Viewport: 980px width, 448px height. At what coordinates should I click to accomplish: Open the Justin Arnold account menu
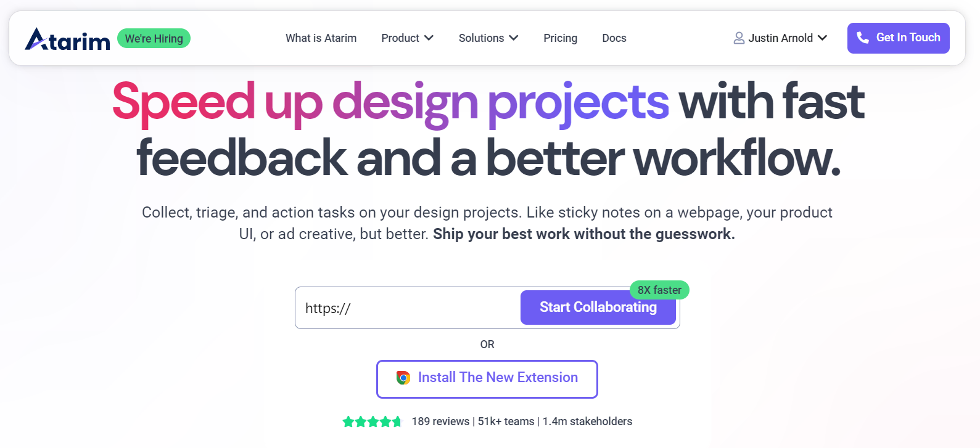781,38
